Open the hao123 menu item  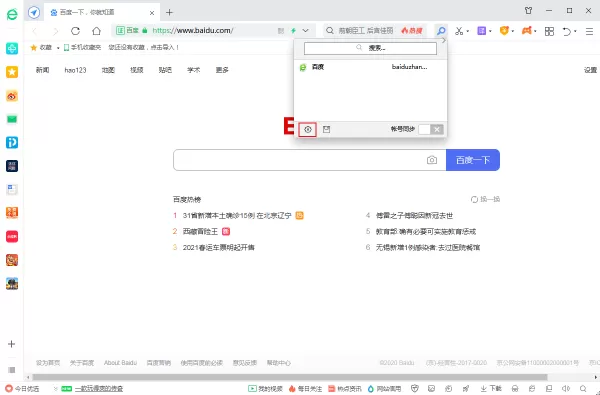(x=75, y=70)
